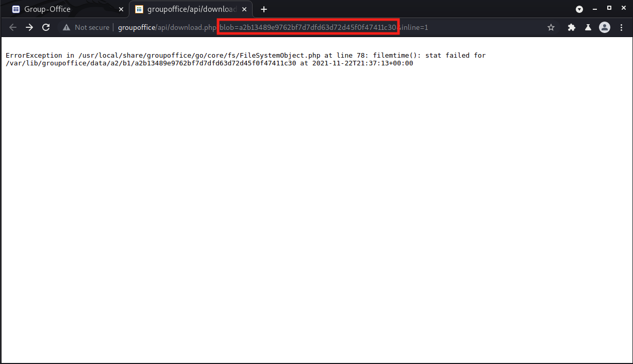This screenshot has width=633, height=364.
Task: Click the Not secure warning indicator
Action: (x=86, y=27)
